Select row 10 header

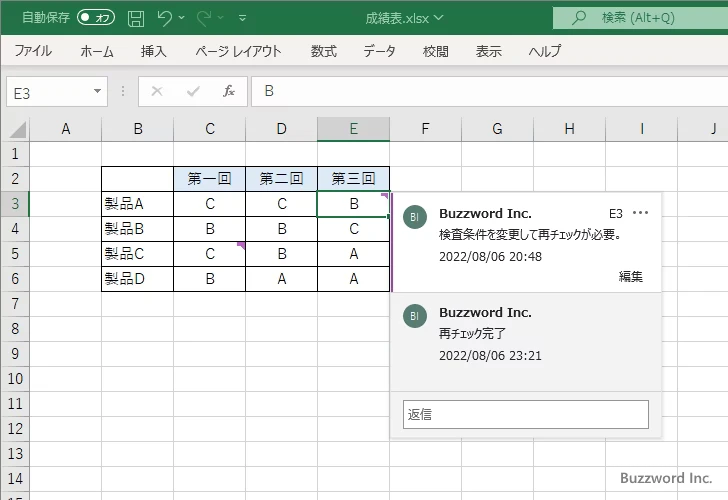click(15, 379)
